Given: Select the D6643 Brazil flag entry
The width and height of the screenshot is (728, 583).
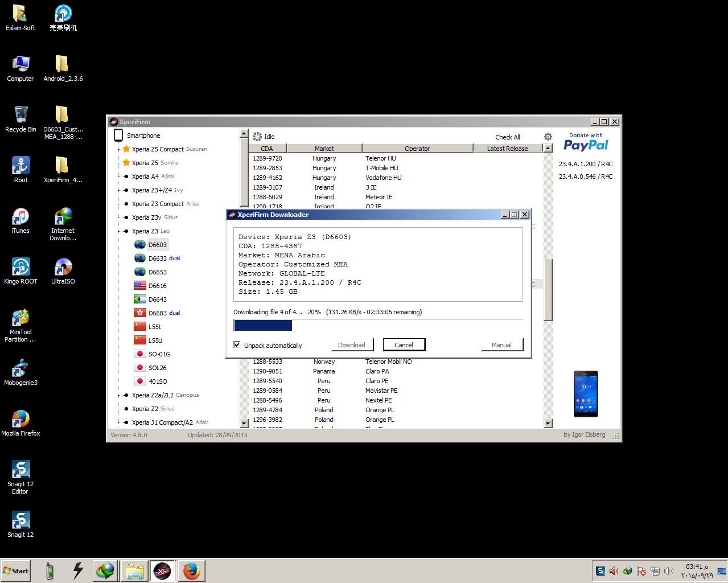Looking at the screenshot, I should coord(151,299).
